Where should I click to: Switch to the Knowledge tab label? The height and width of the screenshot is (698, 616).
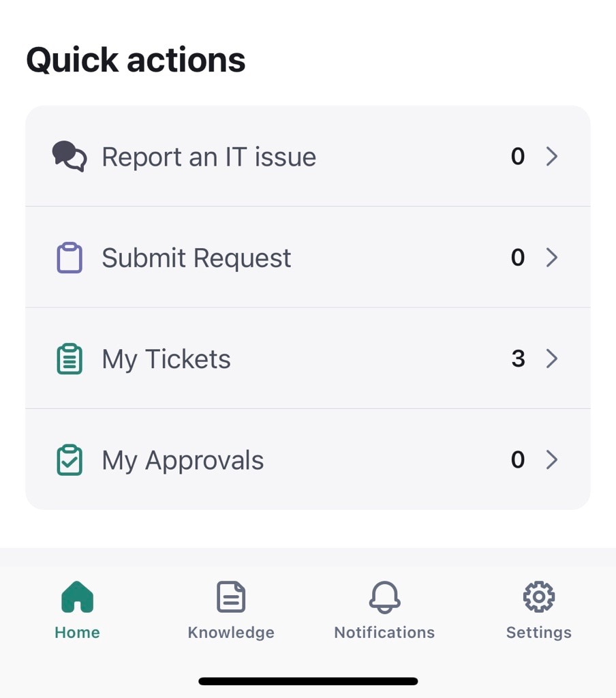pyautogui.click(x=231, y=633)
